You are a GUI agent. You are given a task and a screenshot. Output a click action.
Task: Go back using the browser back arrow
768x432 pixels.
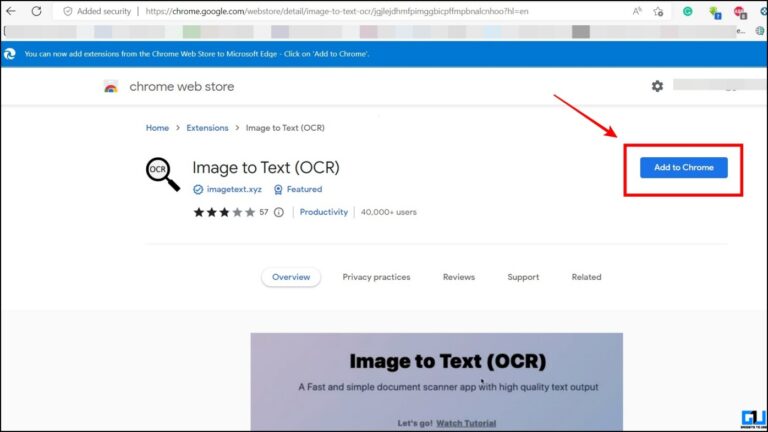[x=11, y=11]
